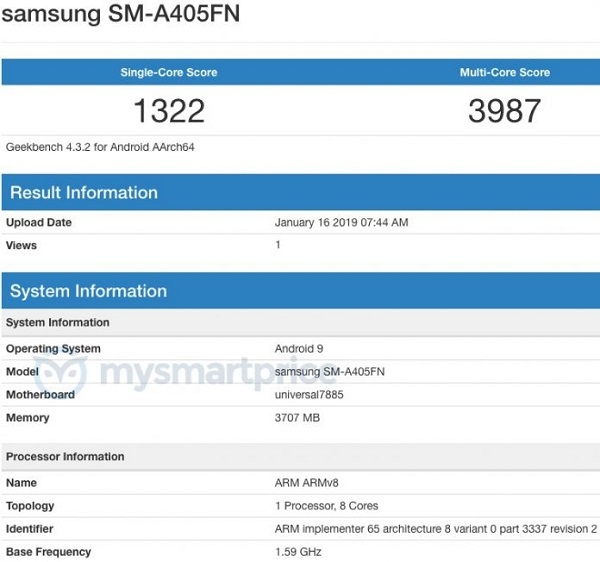This screenshot has width=600, height=562.
Task: Click the Upload Date row label
Action: (x=39, y=222)
